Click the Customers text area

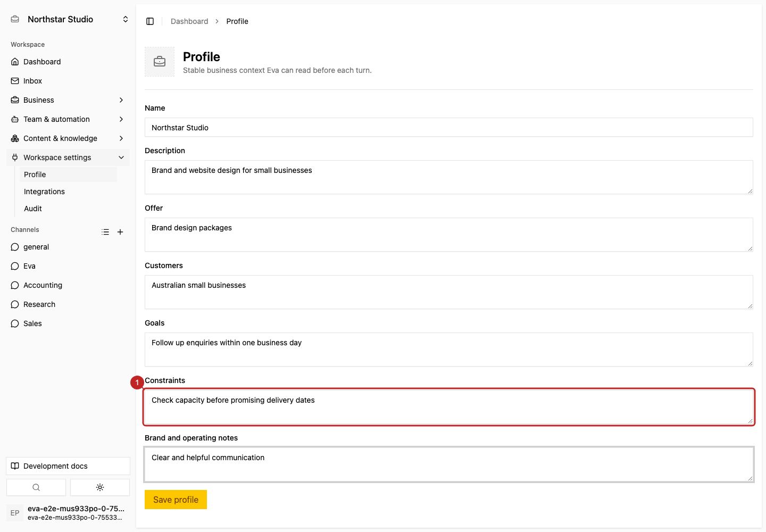(x=449, y=292)
